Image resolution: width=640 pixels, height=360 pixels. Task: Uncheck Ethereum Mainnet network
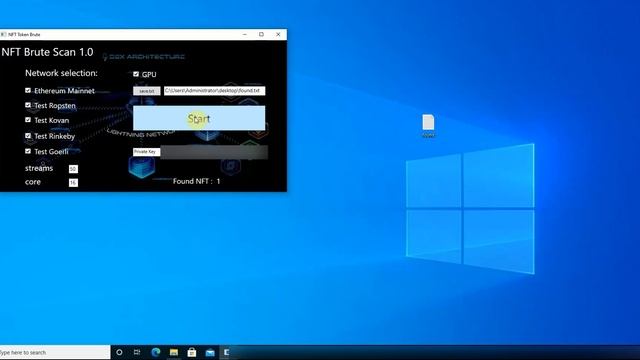(x=28, y=91)
